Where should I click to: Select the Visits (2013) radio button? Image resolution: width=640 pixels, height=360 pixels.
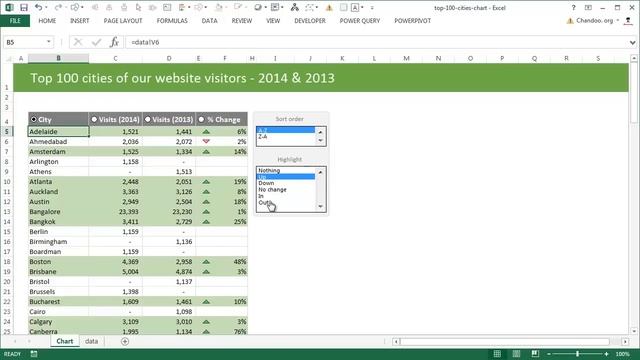147,119
